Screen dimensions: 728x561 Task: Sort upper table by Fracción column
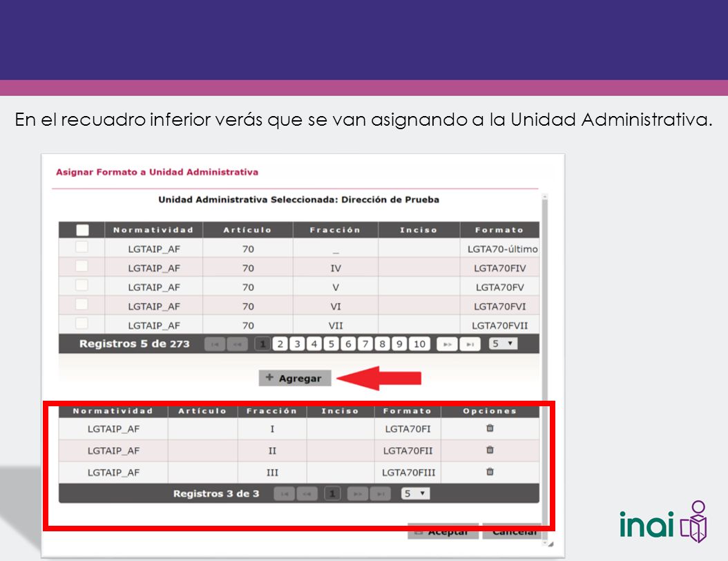pos(335,230)
